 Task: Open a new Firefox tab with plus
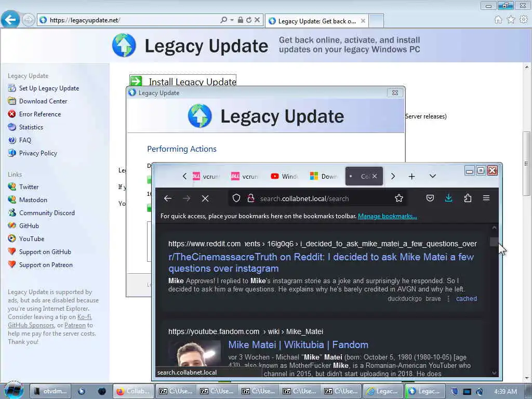coord(411,177)
